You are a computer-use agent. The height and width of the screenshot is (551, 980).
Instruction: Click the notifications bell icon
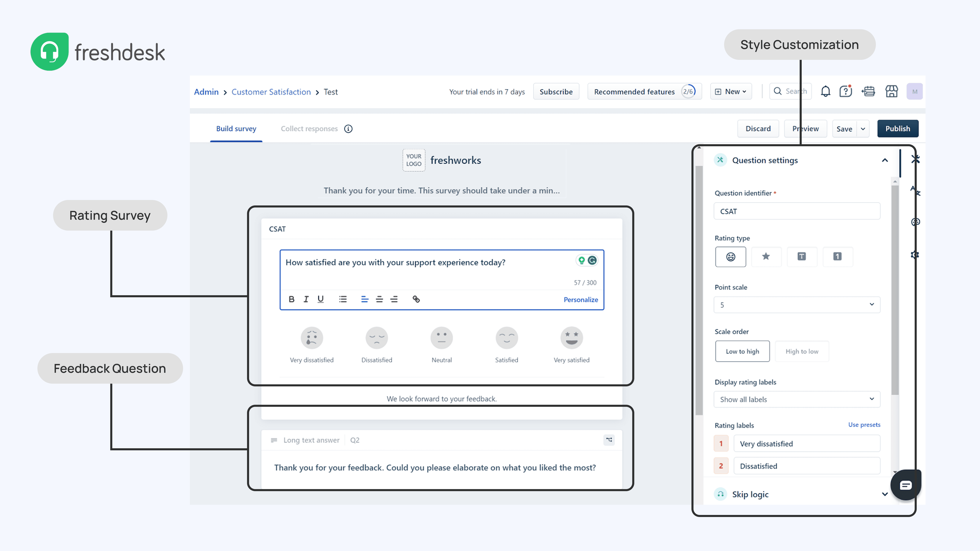click(825, 92)
